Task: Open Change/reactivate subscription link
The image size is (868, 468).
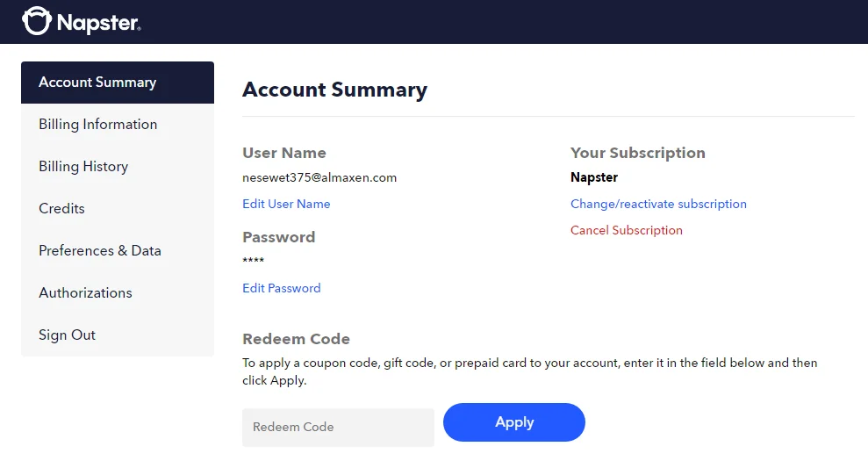Action: [658, 204]
